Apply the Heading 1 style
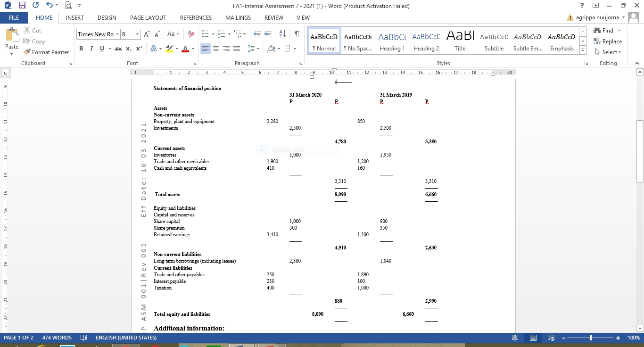644x347 pixels. pos(392,40)
